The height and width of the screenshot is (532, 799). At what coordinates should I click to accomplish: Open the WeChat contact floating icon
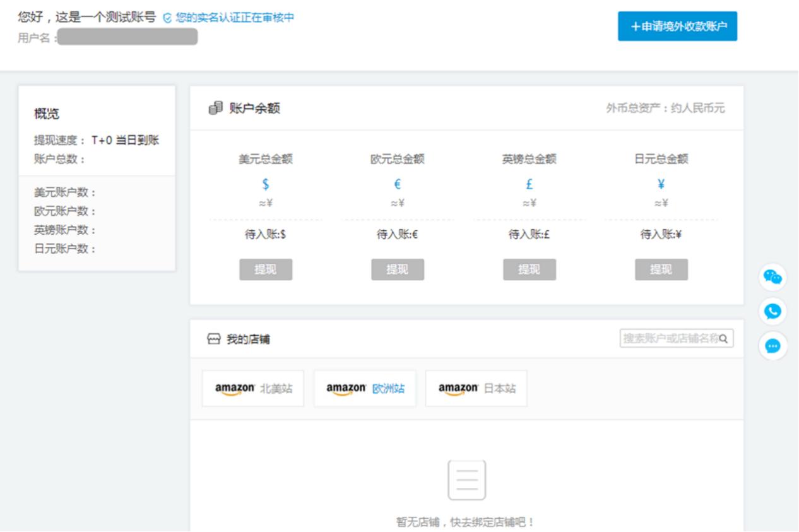click(x=772, y=276)
